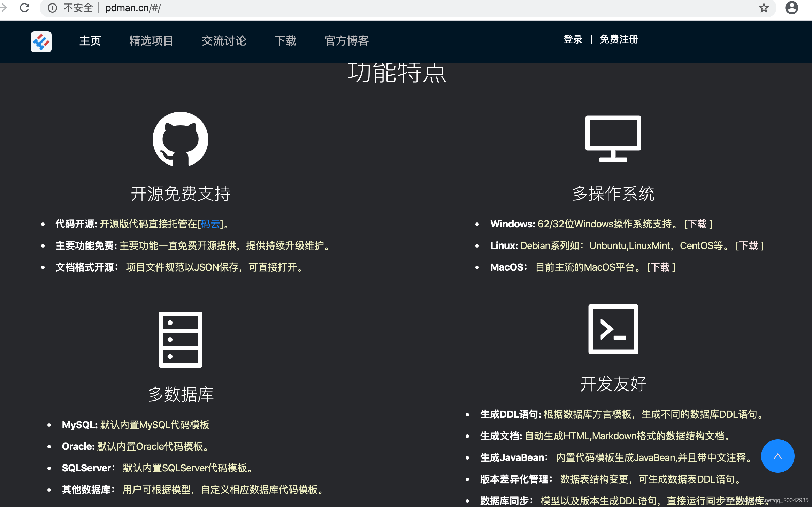View the insecure site info icon
812x507 pixels.
pyautogui.click(x=52, y=8)
